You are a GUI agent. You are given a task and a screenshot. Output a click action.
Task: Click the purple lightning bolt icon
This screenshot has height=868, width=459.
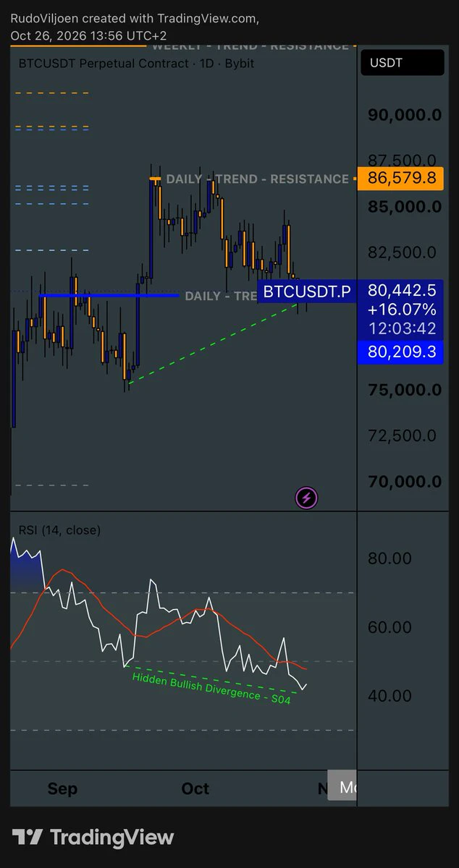307,497
